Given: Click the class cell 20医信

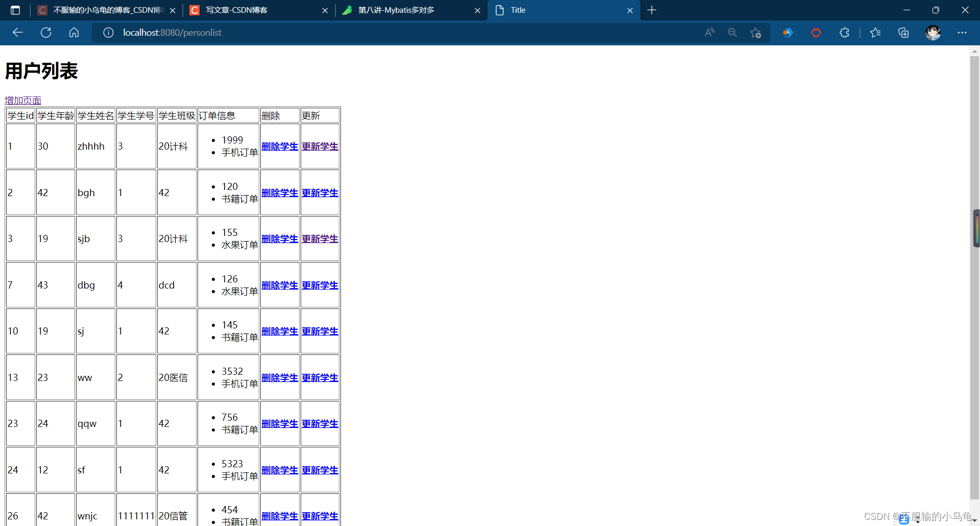Looking at the screenshot, I should [x=177, y=378].
